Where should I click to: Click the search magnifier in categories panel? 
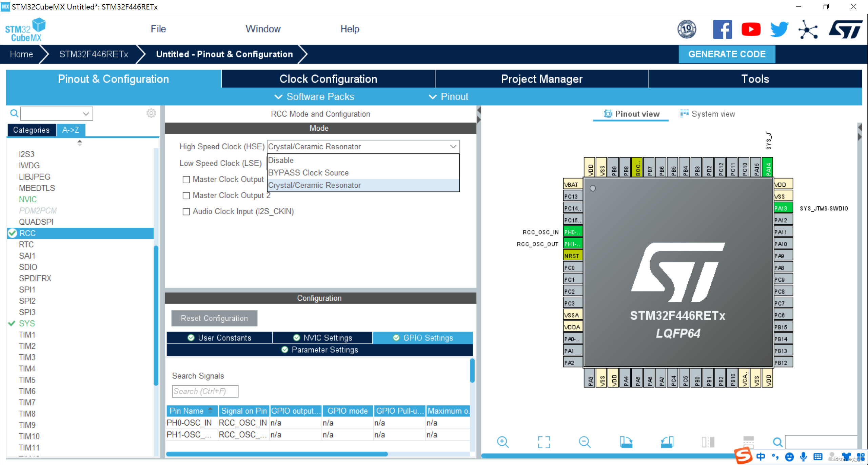[x=14, y=113]
